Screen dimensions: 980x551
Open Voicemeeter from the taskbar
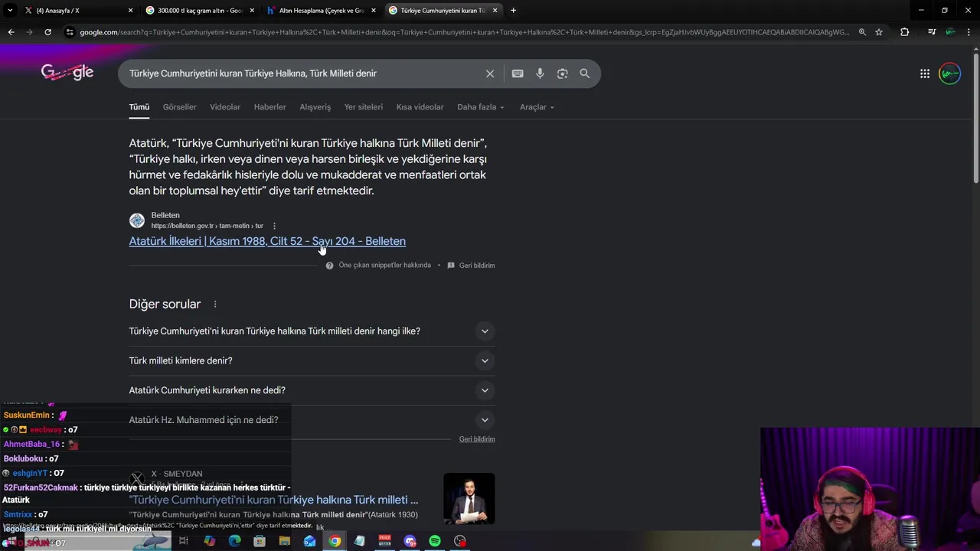pos(384,541)
